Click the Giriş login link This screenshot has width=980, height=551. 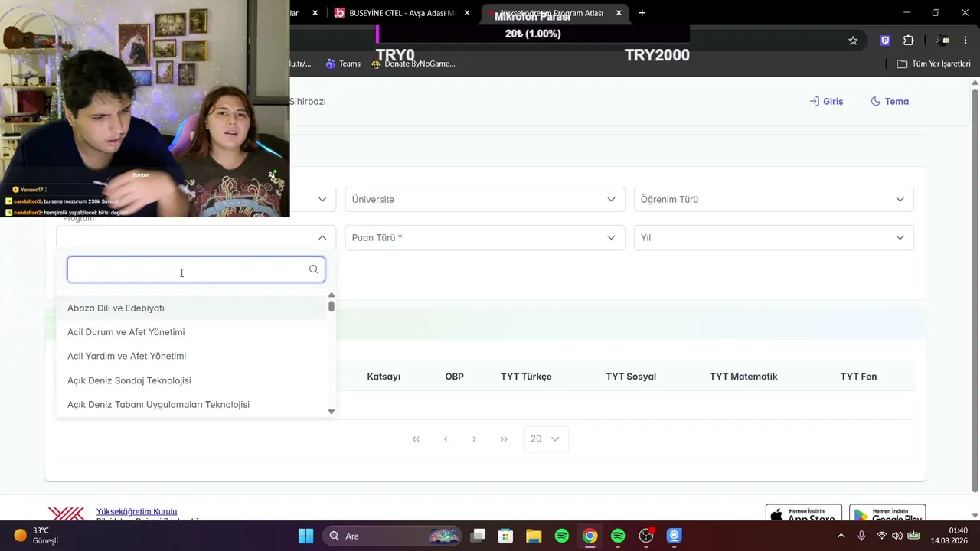click(x=826, y=101)
